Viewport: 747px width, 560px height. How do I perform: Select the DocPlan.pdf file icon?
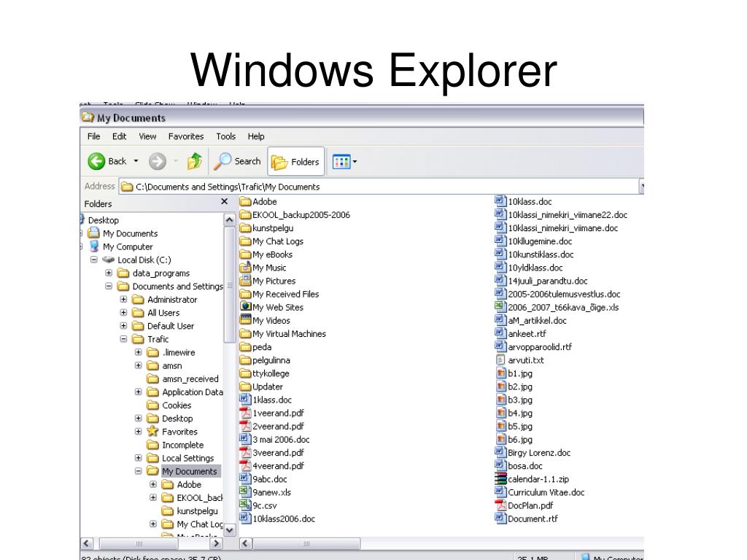point(500,505)
